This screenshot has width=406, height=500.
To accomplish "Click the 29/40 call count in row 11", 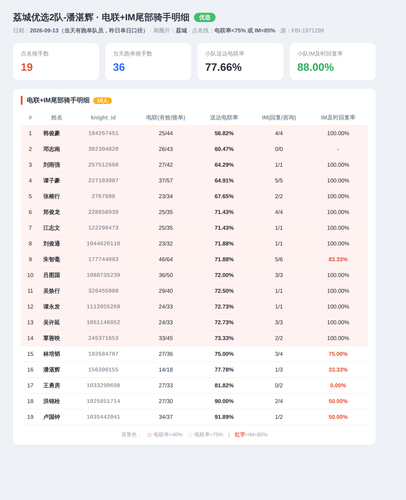I will 166,291.
